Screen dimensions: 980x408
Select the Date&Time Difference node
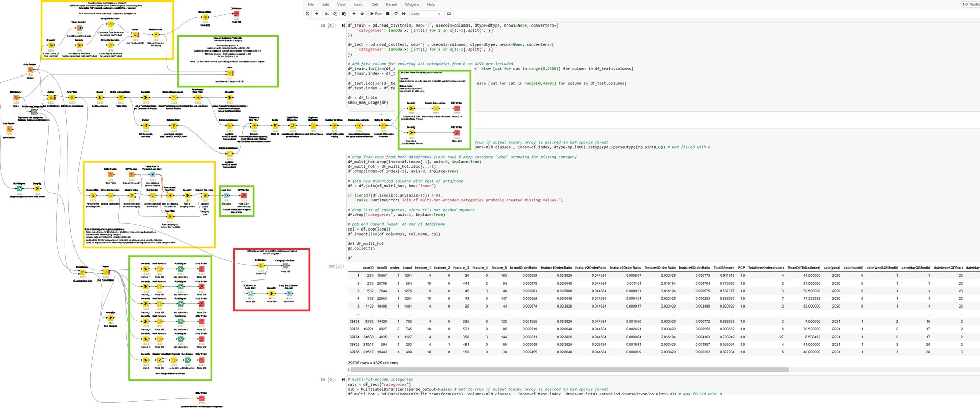pyautogui.click(x=292, y=125)
